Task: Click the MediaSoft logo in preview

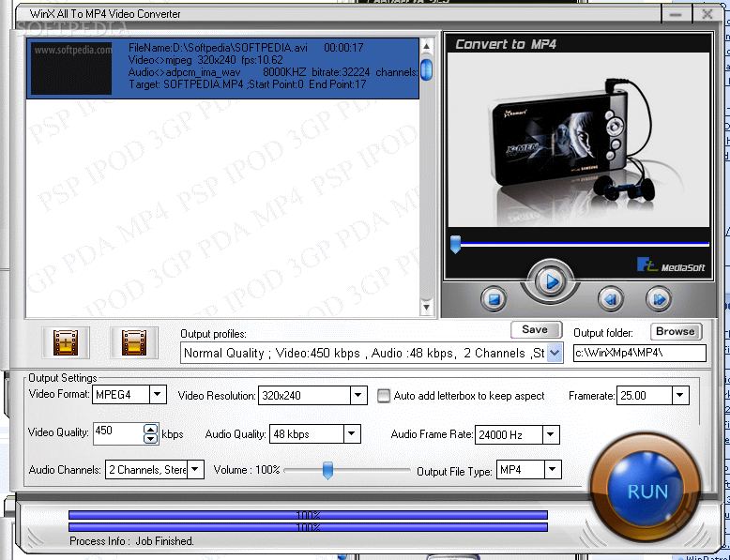Action: [x=671, y=265]
